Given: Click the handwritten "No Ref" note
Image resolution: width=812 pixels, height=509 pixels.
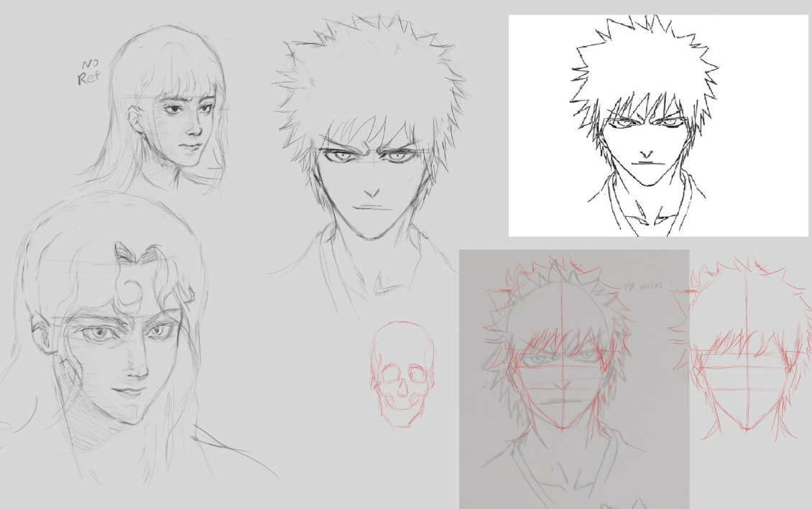Looking at the screenshot, I should 88,73.
